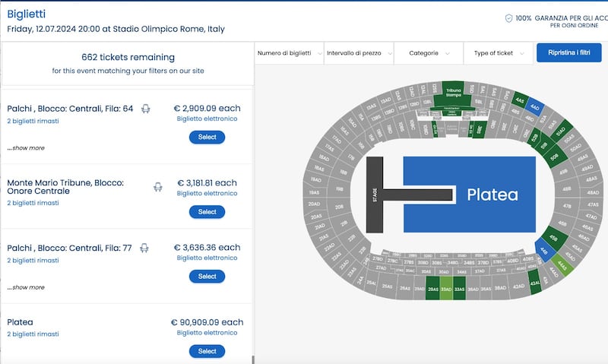Viewport: 608px width, 364px height.
Task: Open the Type of ticket dropdown
Action: [499, 53]
